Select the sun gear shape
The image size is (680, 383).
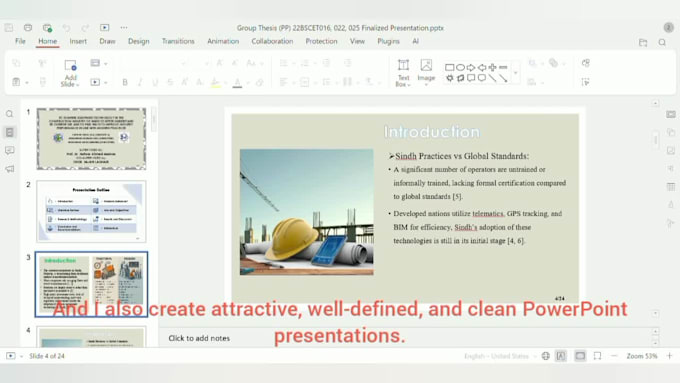(x=449, y=78)
